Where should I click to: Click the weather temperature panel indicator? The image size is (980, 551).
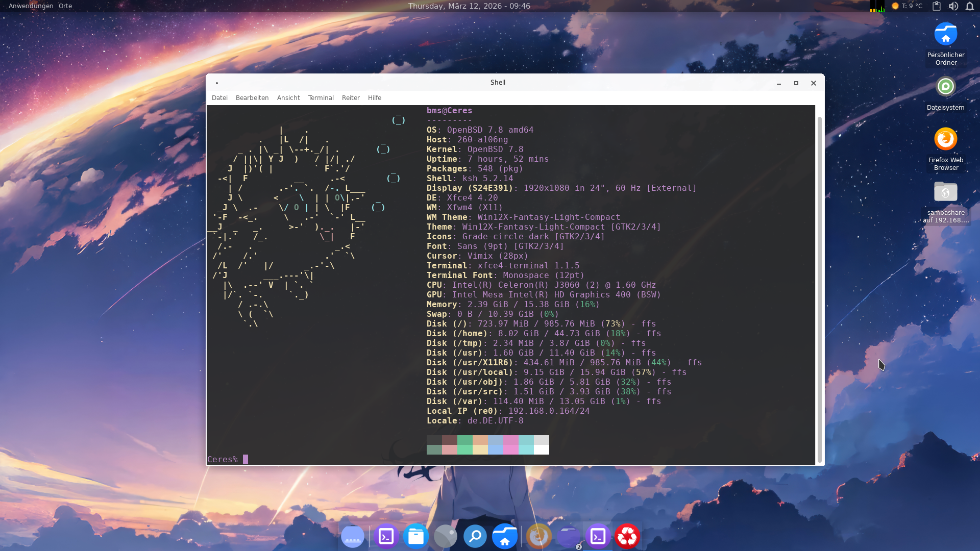pyautogui.click(x=907, y=6)
